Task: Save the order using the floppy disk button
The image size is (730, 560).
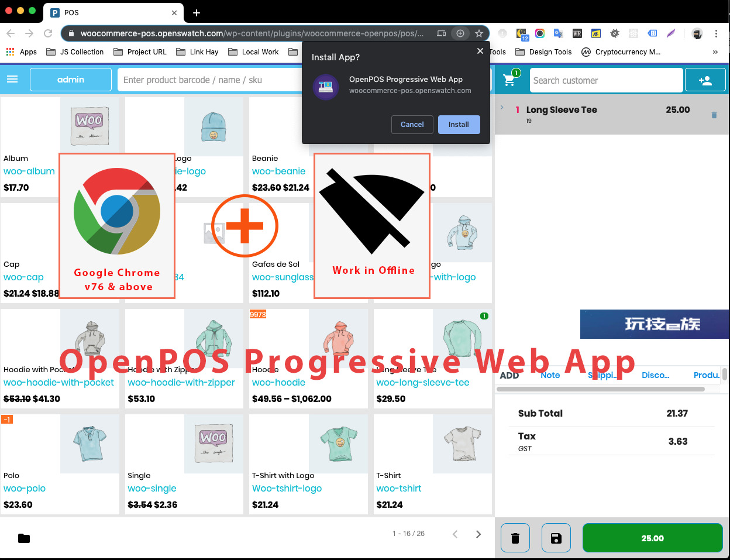Action: (556, 538)
